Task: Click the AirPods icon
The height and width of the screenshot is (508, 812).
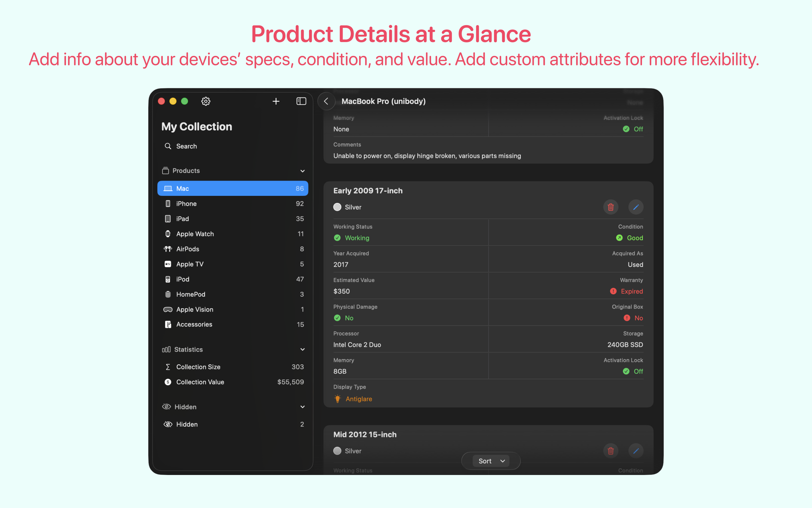Action: tap(168, 249)
